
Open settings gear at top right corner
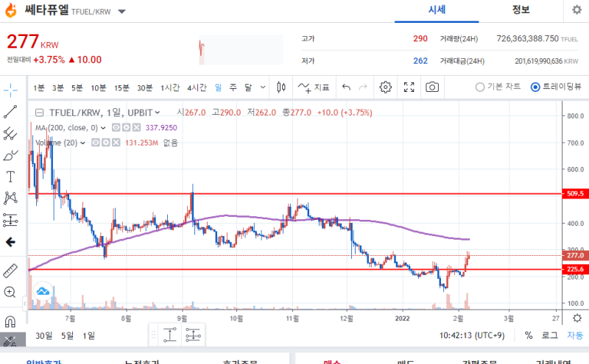576,10
